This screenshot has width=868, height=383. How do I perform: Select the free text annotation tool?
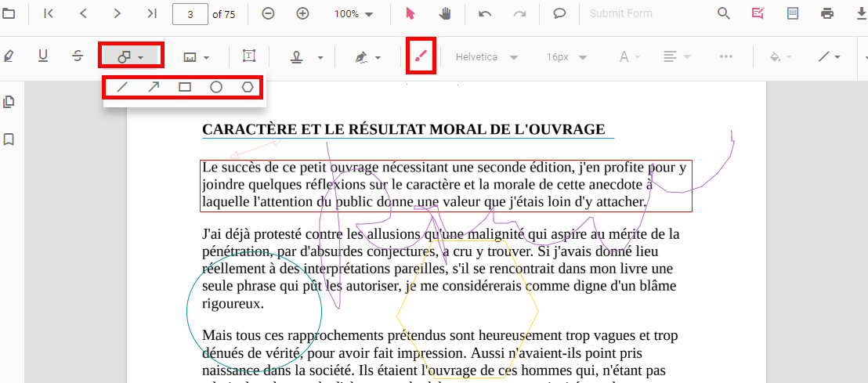click(x=249, y=56)
